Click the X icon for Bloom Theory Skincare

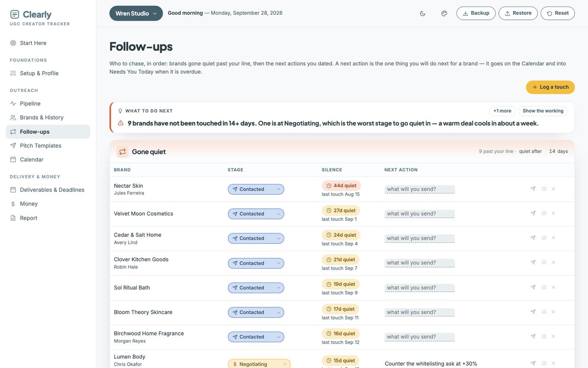pos(554,311)
